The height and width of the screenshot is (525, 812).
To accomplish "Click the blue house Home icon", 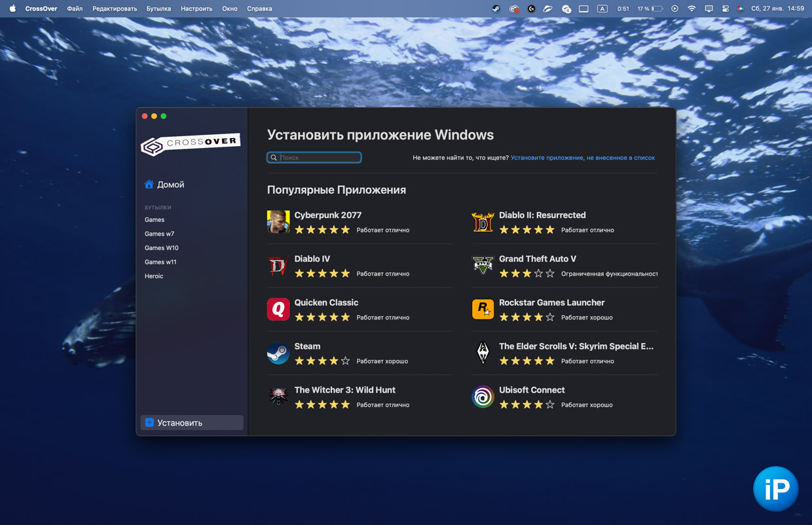I will pyautogui.click(x=149, y=184).
